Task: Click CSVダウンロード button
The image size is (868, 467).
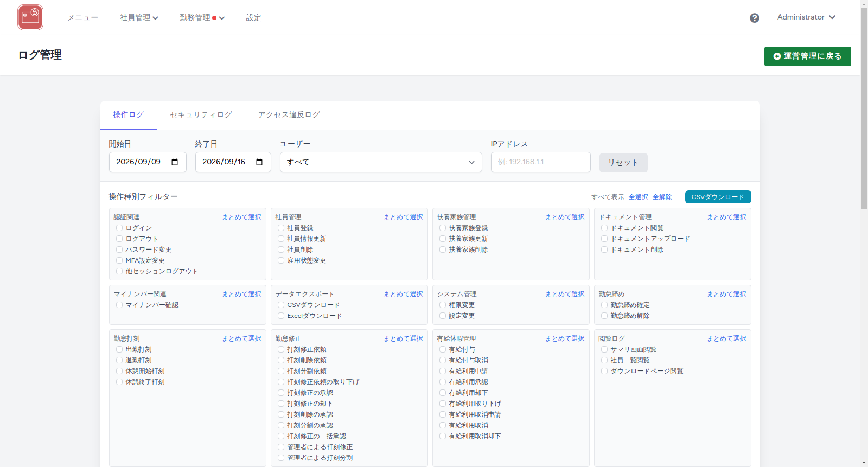Action: click(x=718, y=197)
